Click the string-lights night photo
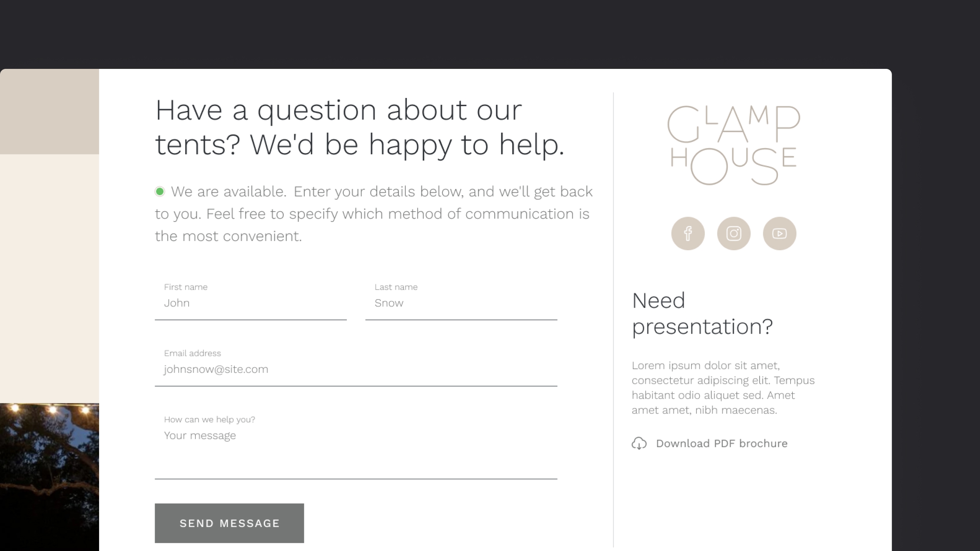Image resolution: width=980 pixels, height=551 pixels. pyautogui.click(x=49, y=476)
